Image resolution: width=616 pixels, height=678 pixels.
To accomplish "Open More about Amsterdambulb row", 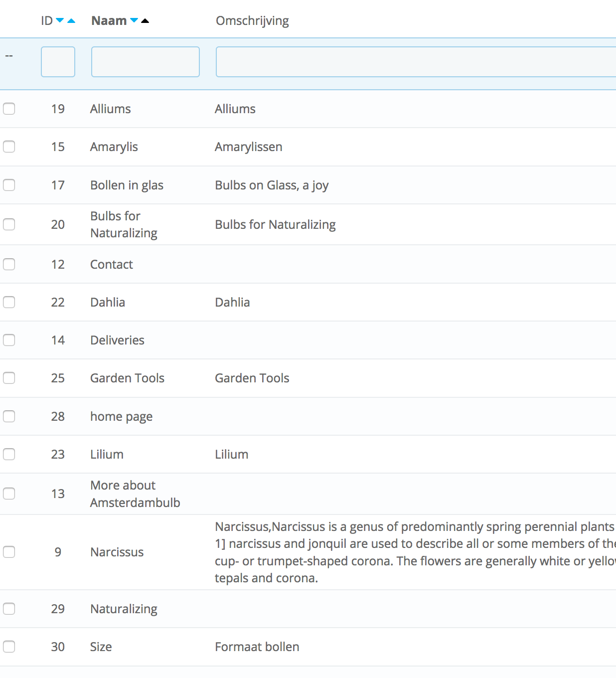I will [x=135, y=494].
